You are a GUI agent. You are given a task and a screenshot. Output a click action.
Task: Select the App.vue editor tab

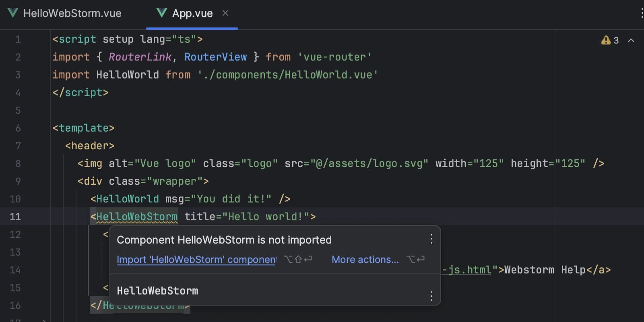coord(192,13)
